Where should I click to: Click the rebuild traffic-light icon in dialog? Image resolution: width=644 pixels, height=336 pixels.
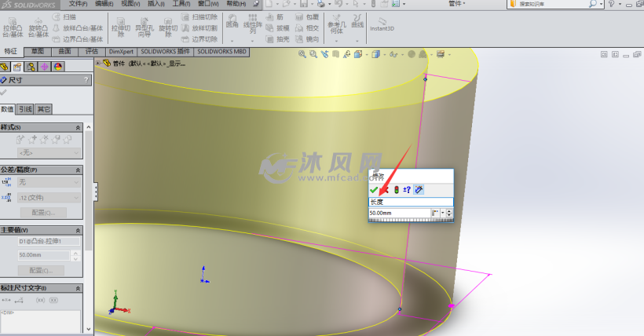397,190
